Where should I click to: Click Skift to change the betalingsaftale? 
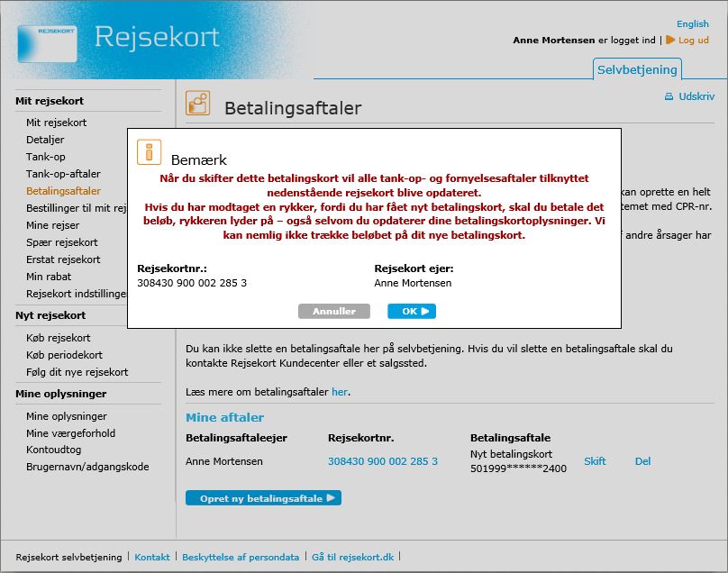(x=593, y=460)
